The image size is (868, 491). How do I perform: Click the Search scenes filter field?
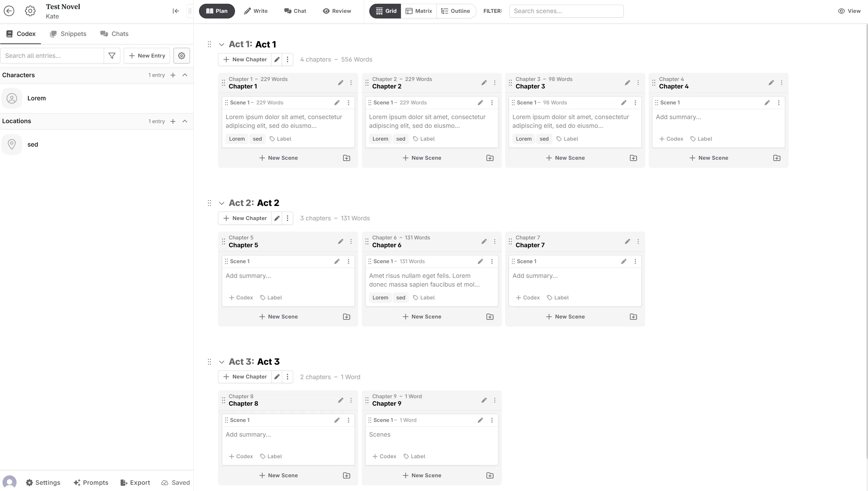[566, 11]
